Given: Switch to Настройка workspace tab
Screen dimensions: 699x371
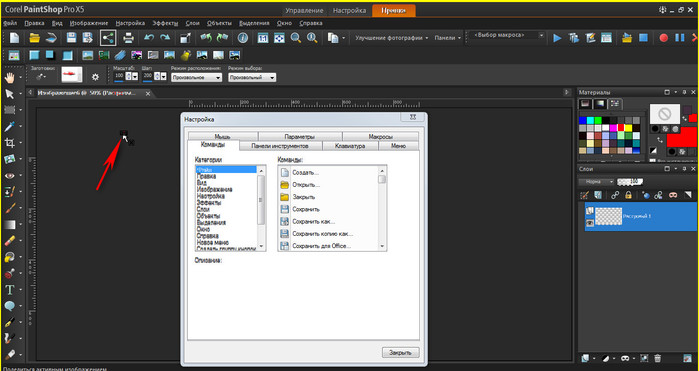Looking at the screenshot, I should click(x=350, y=10).
